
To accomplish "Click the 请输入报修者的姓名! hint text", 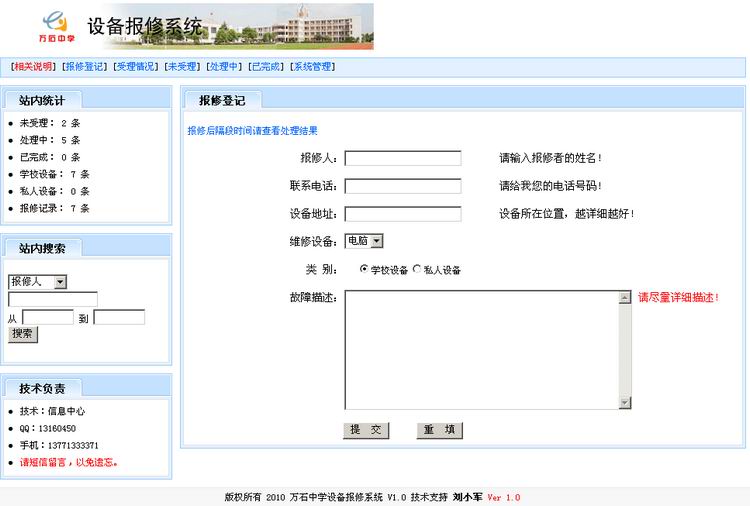I will pos(551,158).
